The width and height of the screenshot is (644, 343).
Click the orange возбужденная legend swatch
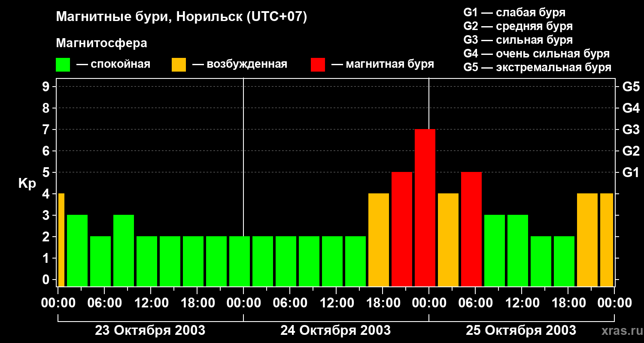[x=179, y=65]
